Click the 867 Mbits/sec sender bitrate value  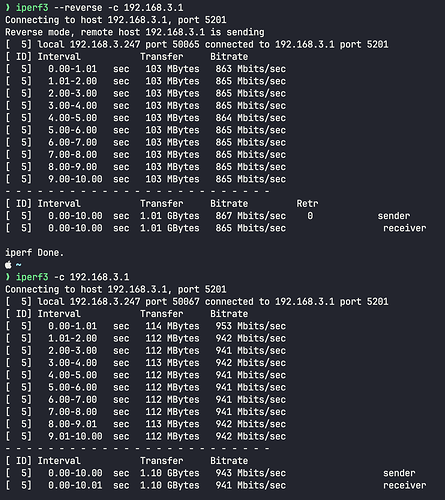251,216
